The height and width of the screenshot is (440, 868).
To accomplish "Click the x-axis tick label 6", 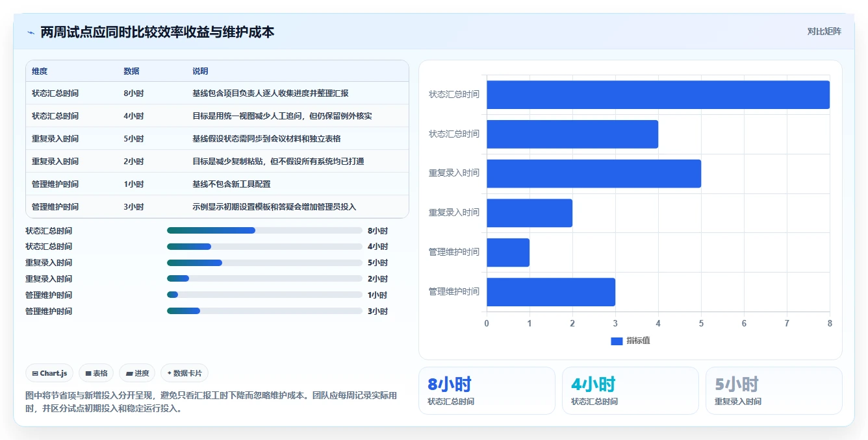I will [x=744, y=323].
